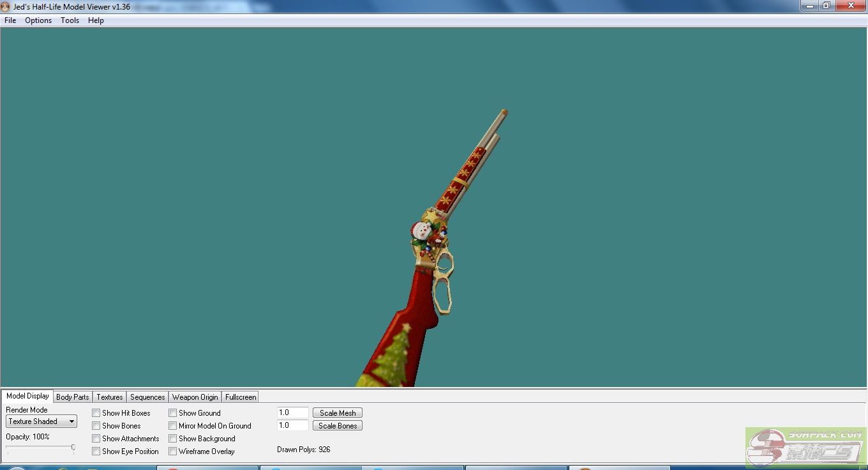Image resolution: width=868 pixels, height=470 pixels.
Task: Open the File menu
Action: tap(10, 20)
